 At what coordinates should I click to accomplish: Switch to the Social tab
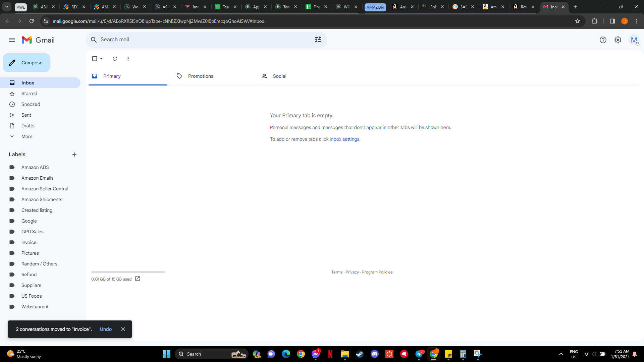pos(298,76)
